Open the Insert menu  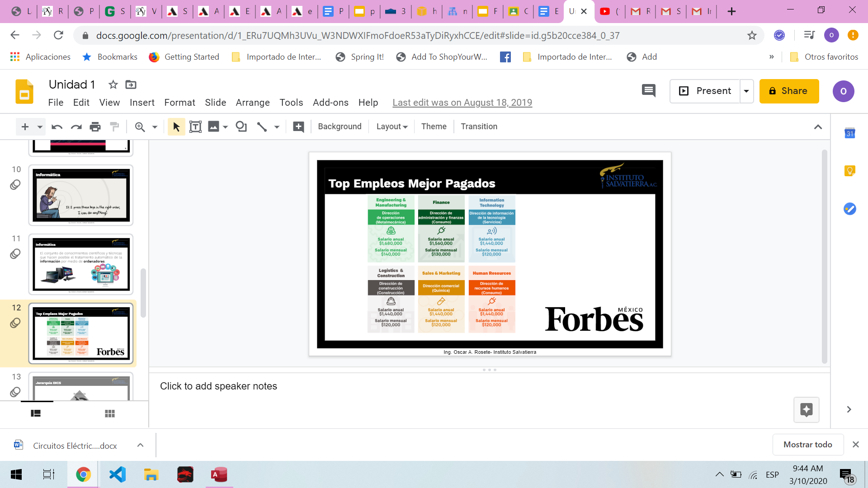point(142,103)
